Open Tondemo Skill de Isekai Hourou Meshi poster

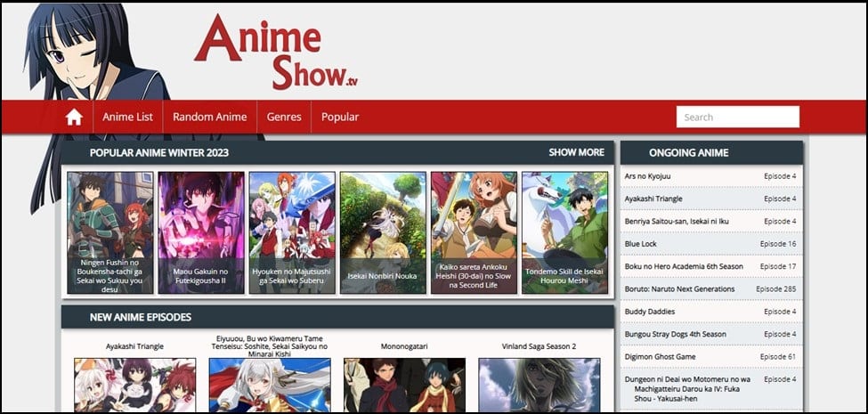(564, 232)
